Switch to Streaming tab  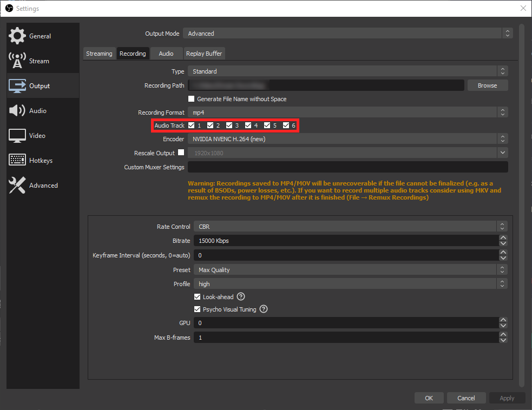point(99,54)
